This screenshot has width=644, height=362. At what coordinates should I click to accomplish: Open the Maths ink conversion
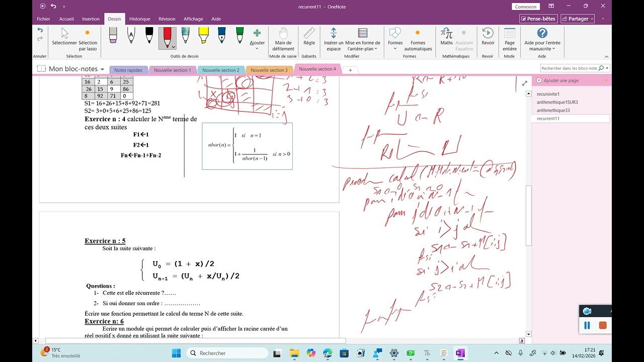pos(447,37)
